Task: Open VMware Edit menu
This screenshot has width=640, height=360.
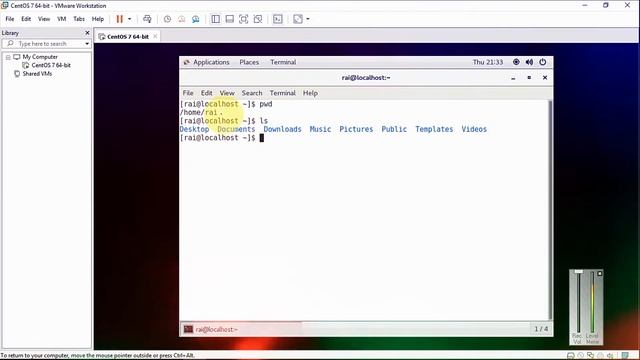Action: coord(26,19)
